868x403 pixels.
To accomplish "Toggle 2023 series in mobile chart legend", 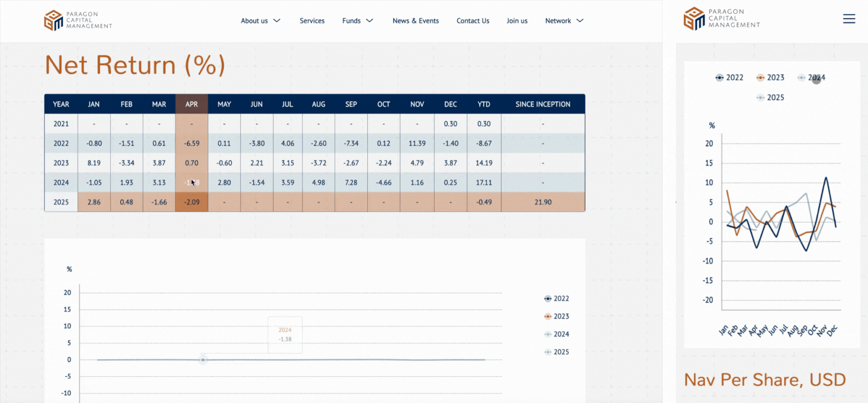I will (x=770, y=77).
